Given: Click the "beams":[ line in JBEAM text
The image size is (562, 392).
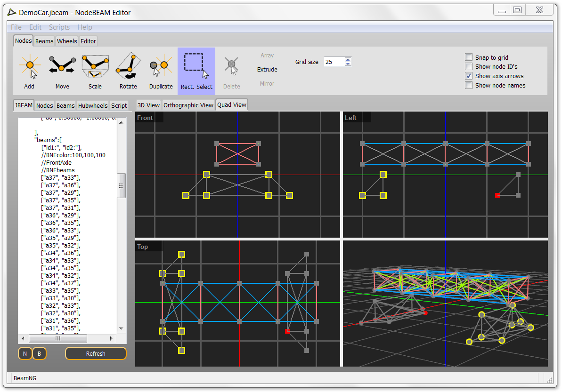Looking at the screenshot, I should click(48, 140).
